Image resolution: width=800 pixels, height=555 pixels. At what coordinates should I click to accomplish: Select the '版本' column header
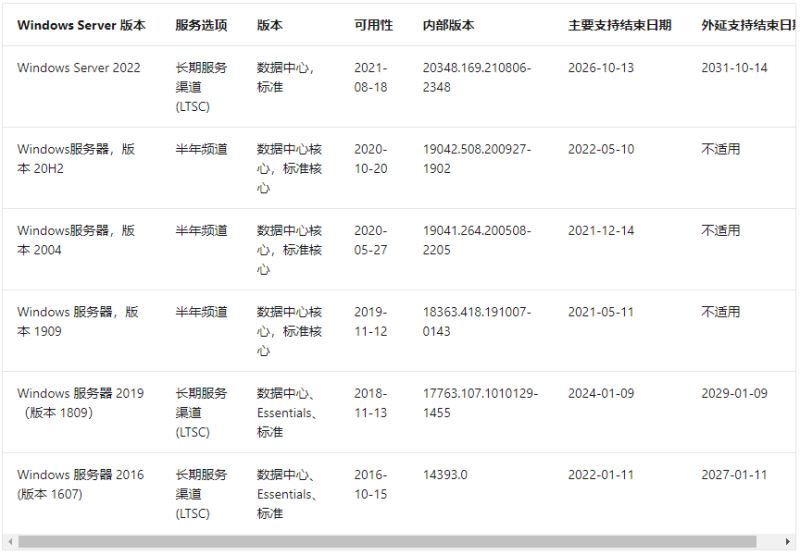coord(270,25)
